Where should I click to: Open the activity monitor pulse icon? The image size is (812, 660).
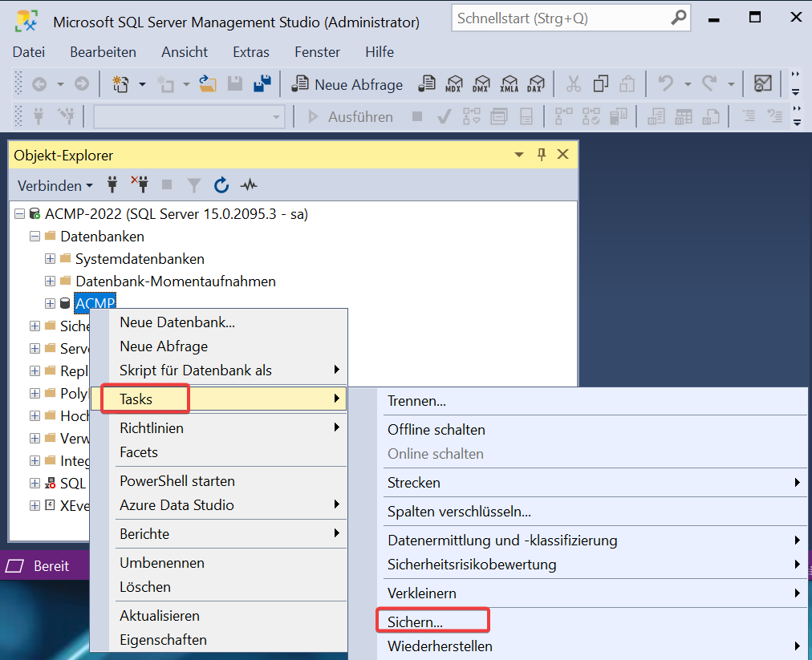(249, 185)
